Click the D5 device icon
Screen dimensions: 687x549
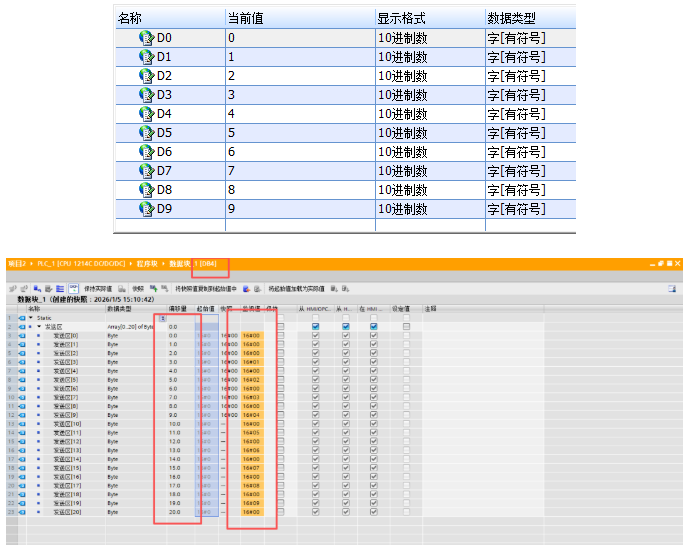click(146, 133)
